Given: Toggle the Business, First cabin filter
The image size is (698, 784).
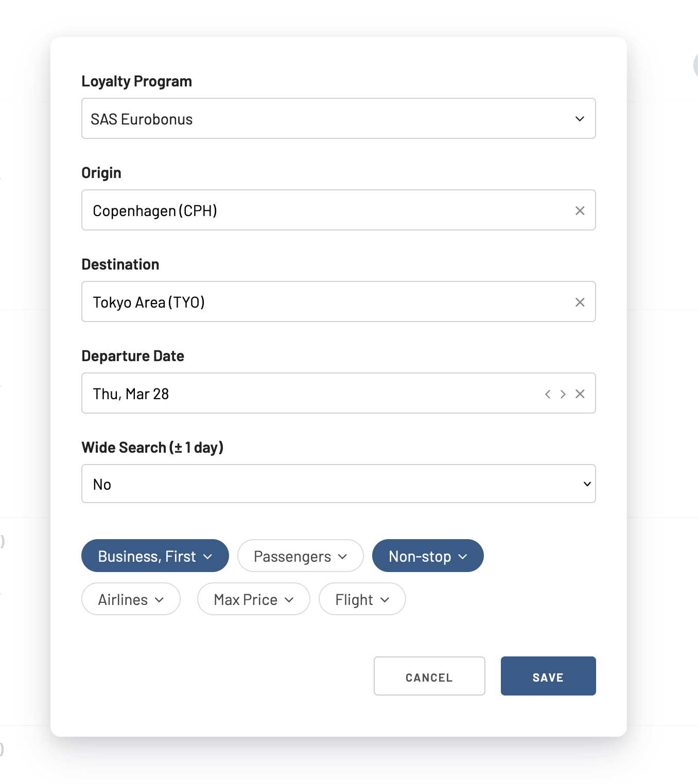Looking at the screenshot, I should [x=155, y=556].
